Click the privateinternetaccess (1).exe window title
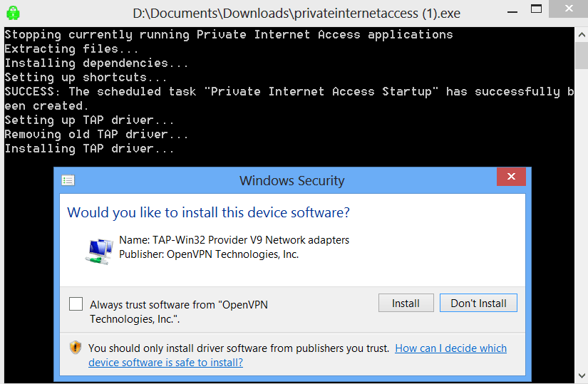588x384 pixels. [296, 14]
